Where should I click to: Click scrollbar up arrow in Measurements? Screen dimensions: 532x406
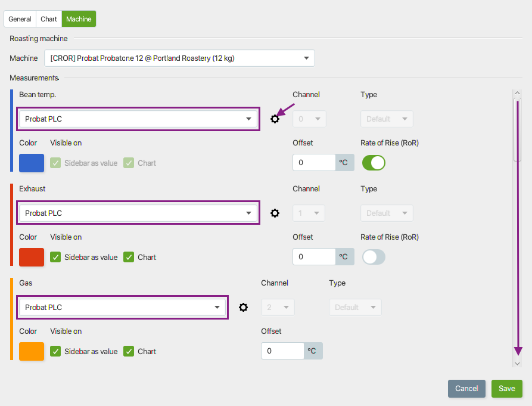pos(517,93)
